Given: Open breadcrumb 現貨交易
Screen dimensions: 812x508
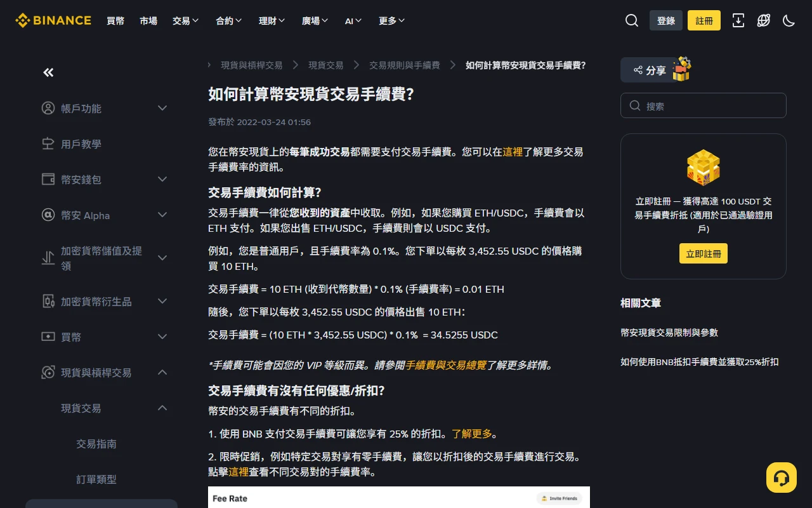Looking at the screenshot, I should (326, 65).
